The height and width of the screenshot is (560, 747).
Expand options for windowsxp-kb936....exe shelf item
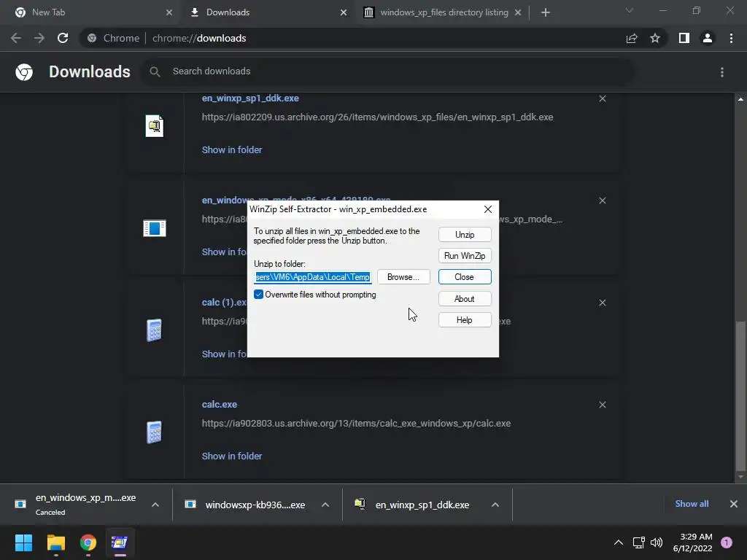[x=325, y=505]
